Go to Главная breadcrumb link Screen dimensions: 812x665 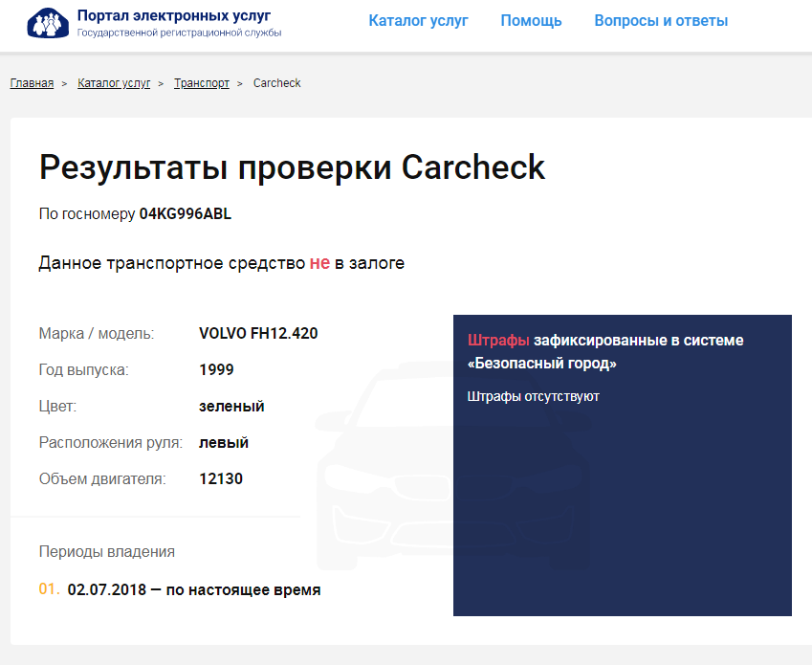coord(32,83)
